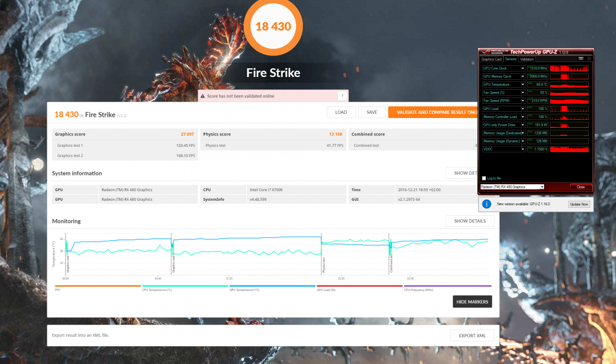616x364 pixels.
Task: Click the SystemInfo version v4.48.599
Action: 259,199
